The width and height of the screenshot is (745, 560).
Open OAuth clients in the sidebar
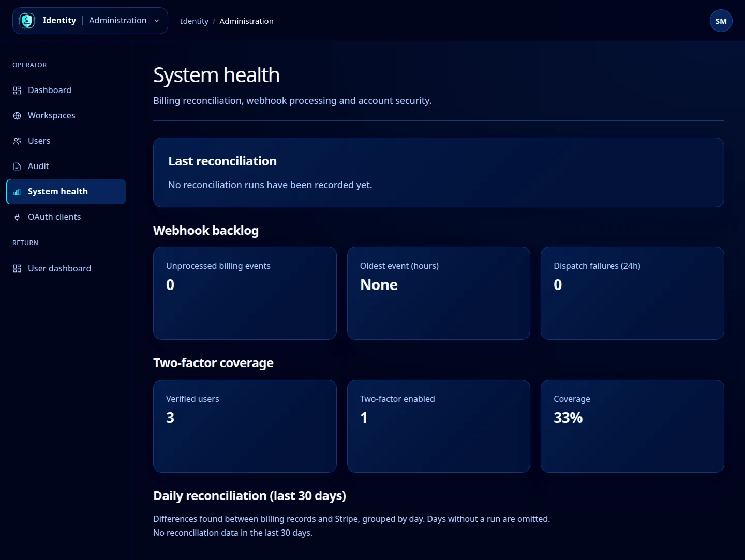(66, 217)
